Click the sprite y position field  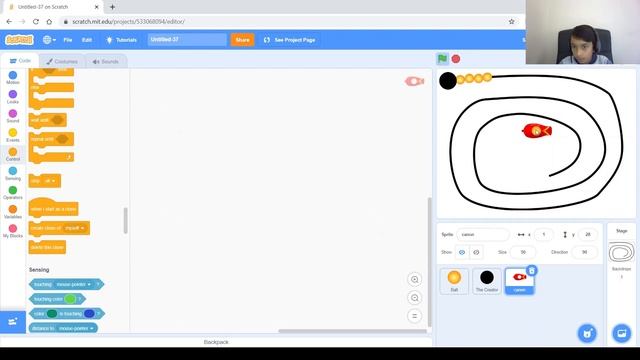tap(588, 235)
